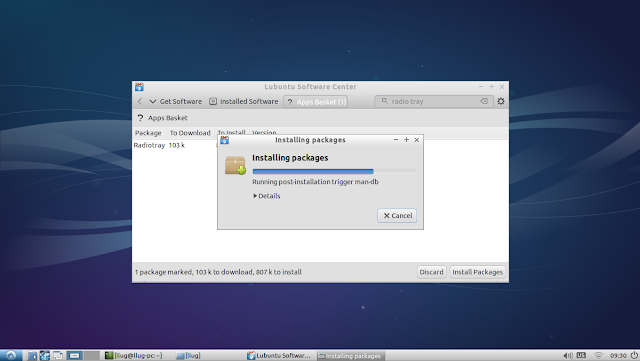Switch to Get Software view

pos(181,101)
